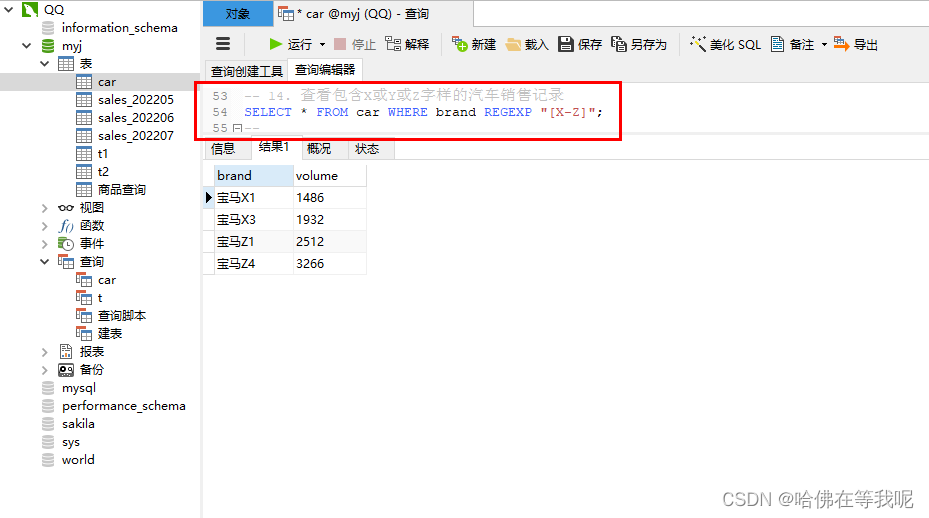Collapse the QQ connection node
The image size is (929, 518).
(x=8, y=9)
